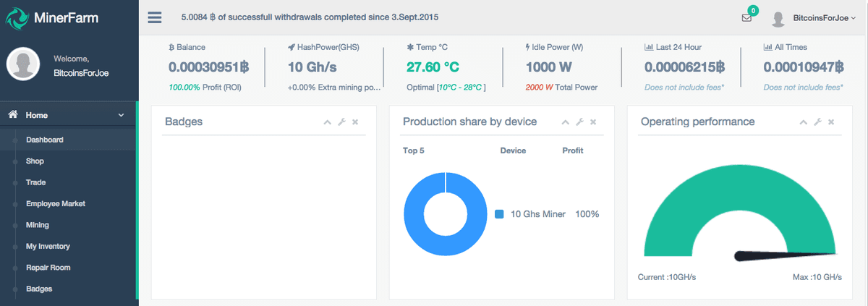Click wrench icon on Production share panel
This screenshot has height=306, width=868.
coord(579,122)
